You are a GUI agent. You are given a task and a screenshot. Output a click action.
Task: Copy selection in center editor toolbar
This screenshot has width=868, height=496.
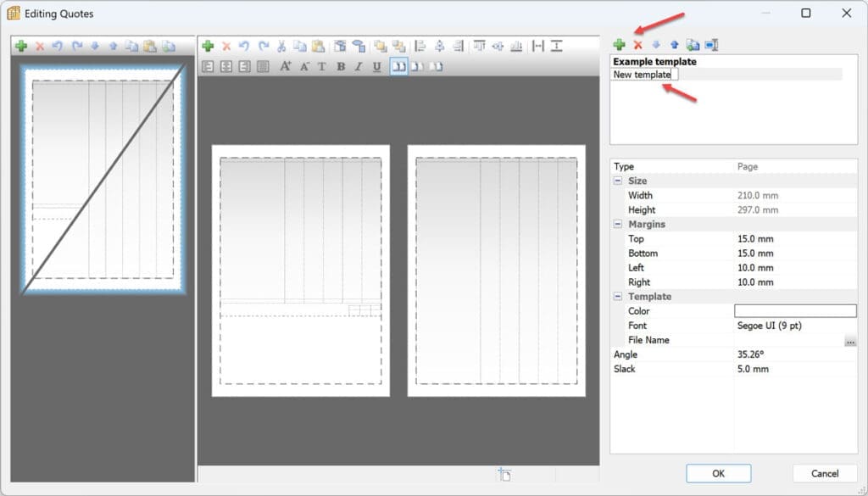pos(299,46)
